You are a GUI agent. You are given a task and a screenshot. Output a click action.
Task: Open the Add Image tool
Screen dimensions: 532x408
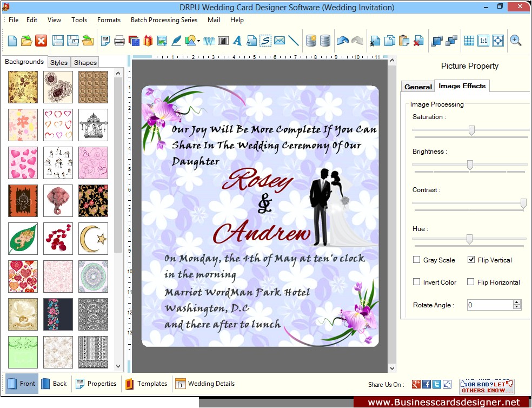[x=162, y=41]
